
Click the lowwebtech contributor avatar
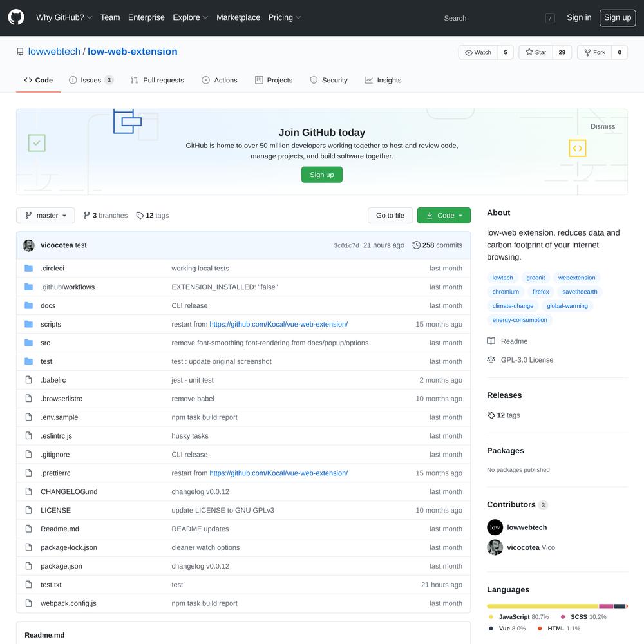point(495,527)
